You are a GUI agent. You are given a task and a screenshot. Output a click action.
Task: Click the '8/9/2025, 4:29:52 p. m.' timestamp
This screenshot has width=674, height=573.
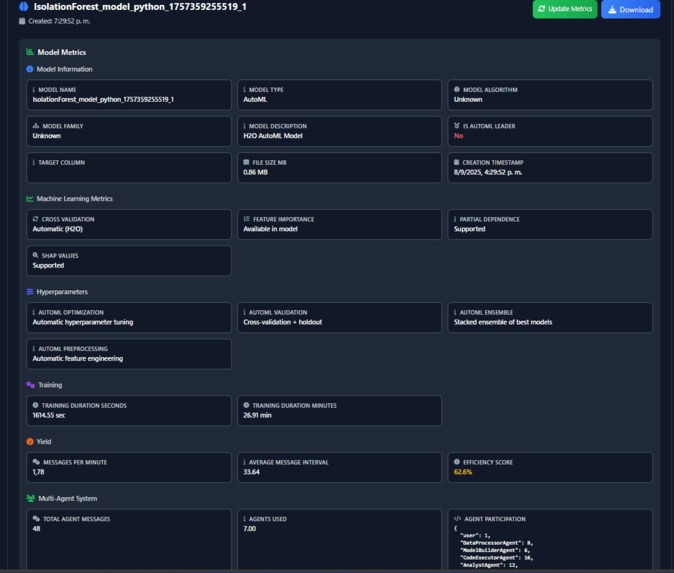click(488, 172)
